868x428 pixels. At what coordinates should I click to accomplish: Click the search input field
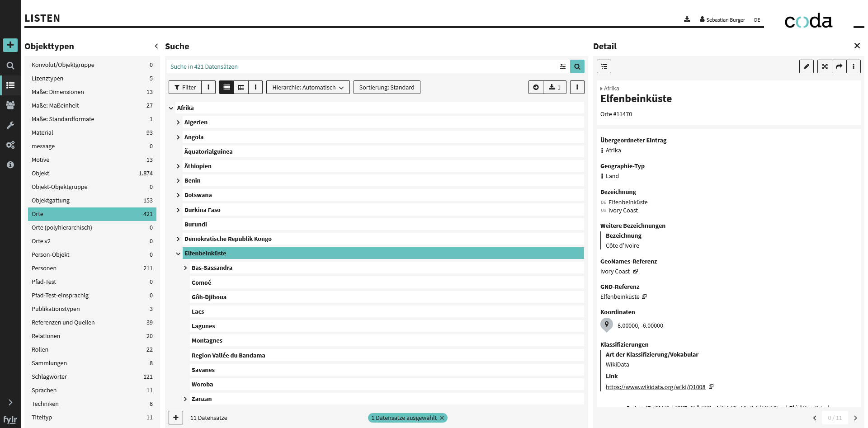362,66
